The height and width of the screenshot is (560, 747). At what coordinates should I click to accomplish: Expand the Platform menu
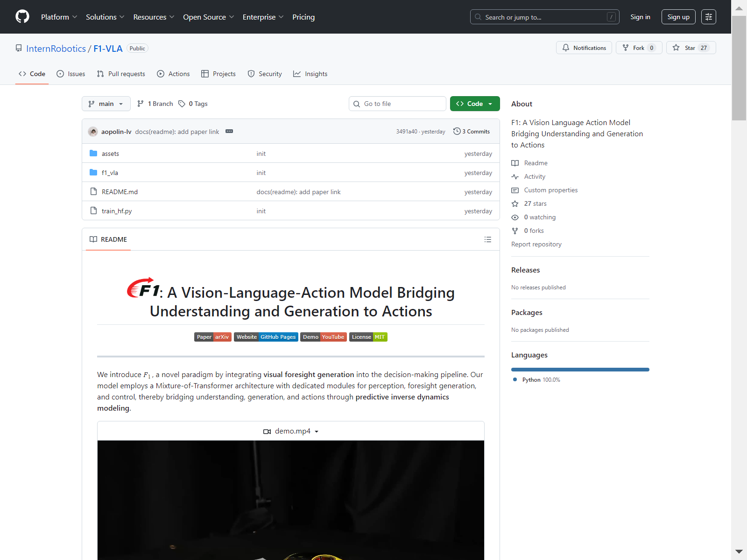(x=59, y=17)
